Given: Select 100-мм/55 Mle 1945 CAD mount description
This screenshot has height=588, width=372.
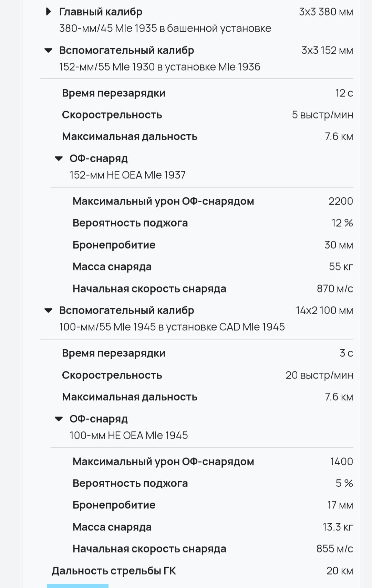Looking at the screenshot, I should [172, 327].
